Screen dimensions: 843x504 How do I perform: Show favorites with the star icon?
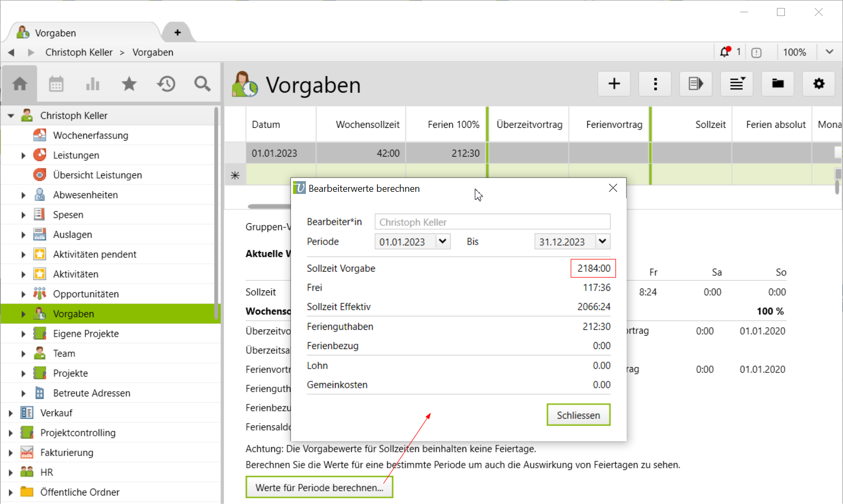point(129,84)
